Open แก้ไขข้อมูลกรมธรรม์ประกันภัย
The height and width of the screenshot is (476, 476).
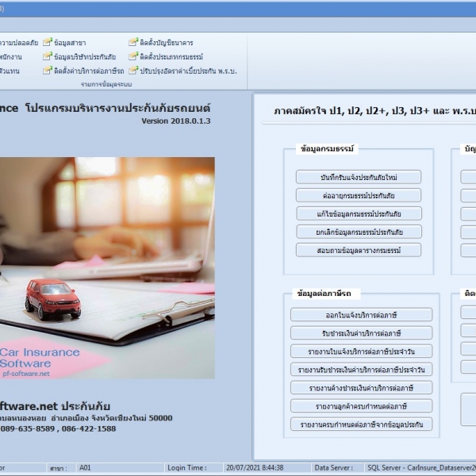(x=359, y=213)
